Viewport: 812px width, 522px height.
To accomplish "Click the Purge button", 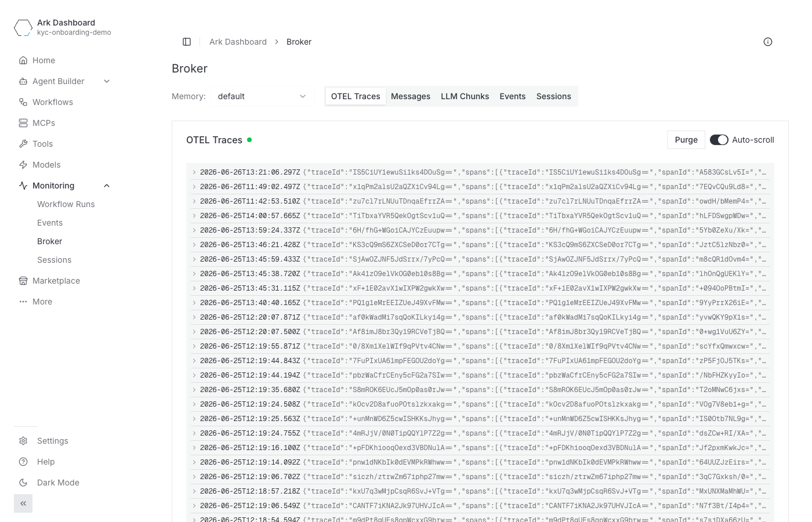I will coord(686,140).
